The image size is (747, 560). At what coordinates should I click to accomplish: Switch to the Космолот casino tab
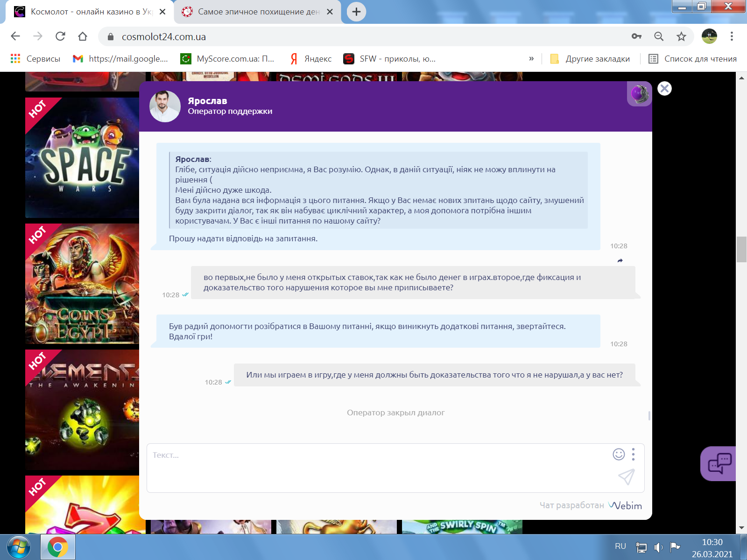click(x=88, y=12)
